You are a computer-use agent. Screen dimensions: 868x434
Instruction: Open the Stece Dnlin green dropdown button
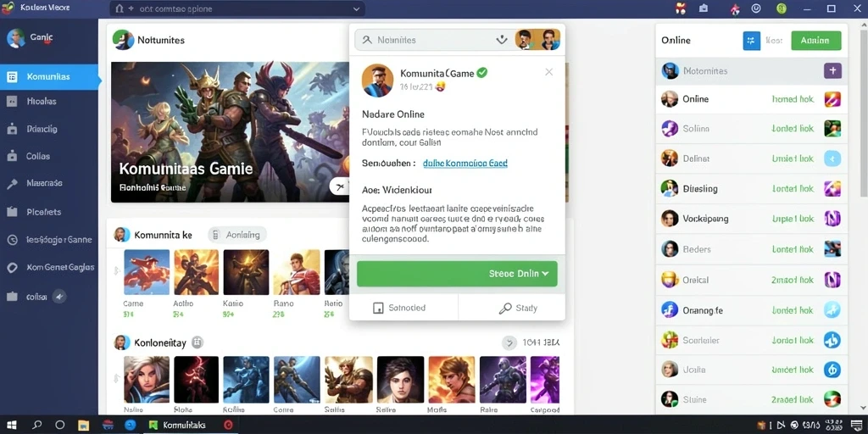coord(457,274)
